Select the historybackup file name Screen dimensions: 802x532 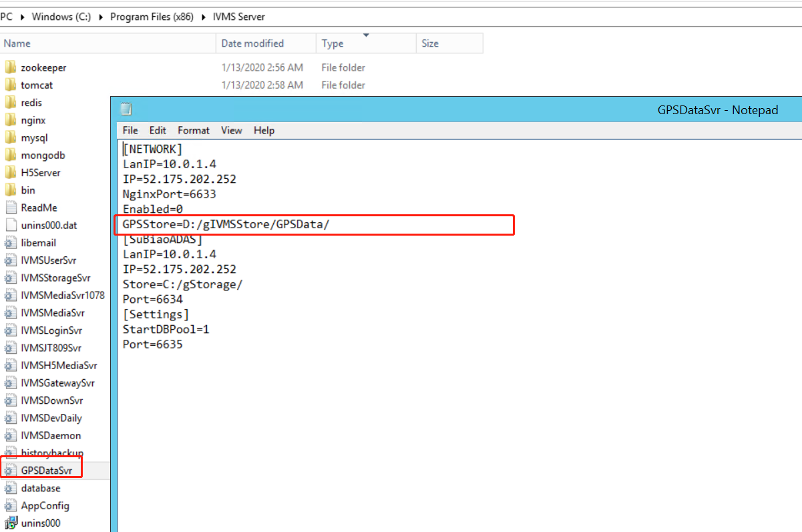(x=52, y=453)
